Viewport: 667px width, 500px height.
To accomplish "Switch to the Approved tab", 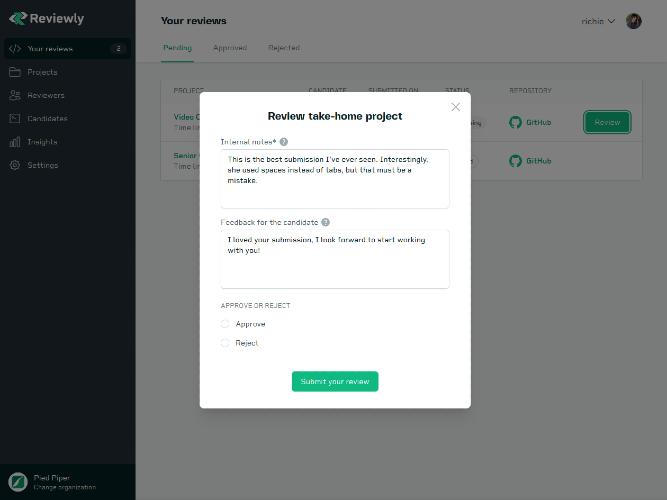I will pyautogui.click(x=230, y=48).
